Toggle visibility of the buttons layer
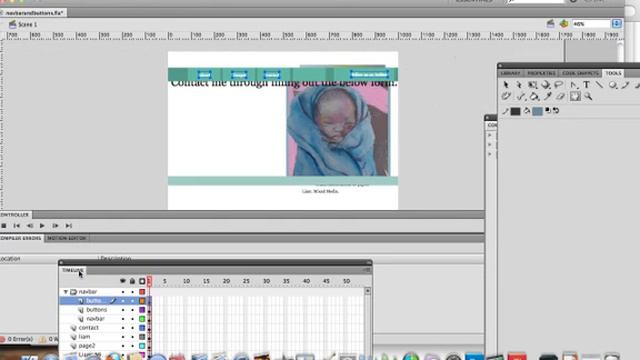The image size is (640, 360). [122, 310]
